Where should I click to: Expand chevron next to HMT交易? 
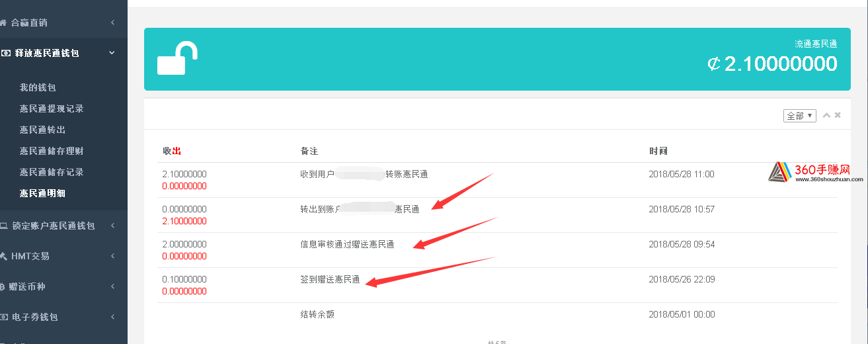coord(112,256)
